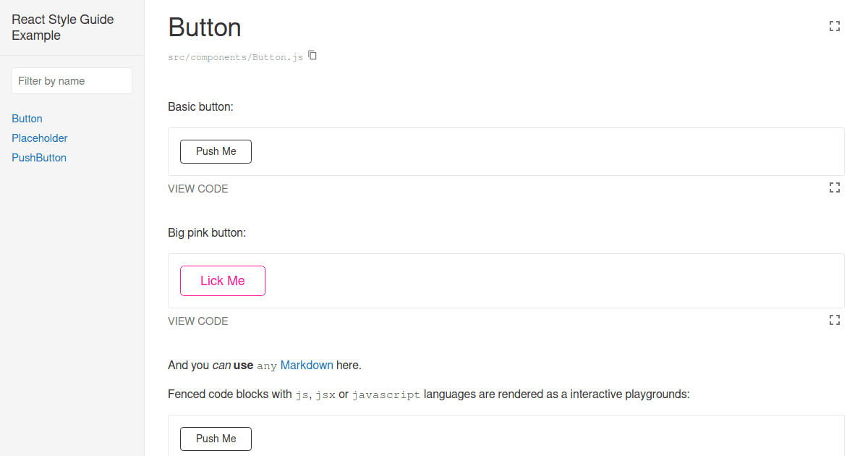The width and height of the screenshot is (868, 456).
Task: Click the Button page heading
Action: point(205,28)
